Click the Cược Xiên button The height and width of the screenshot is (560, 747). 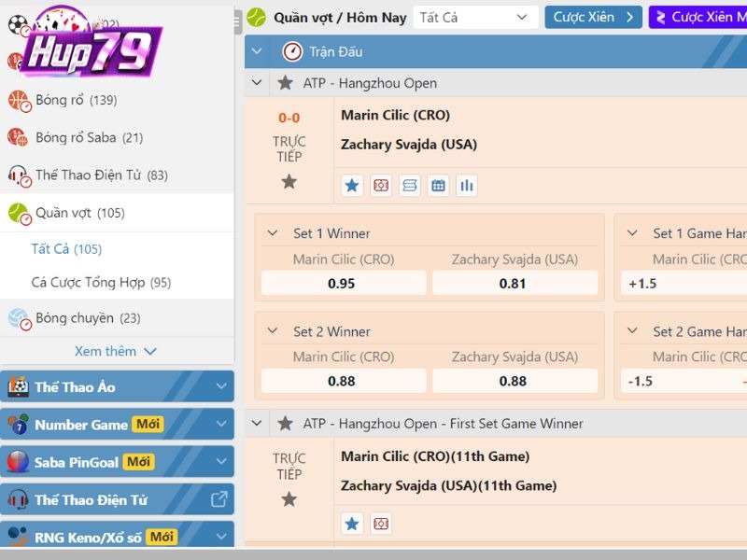pyautogui.click(x=593, y=17)
